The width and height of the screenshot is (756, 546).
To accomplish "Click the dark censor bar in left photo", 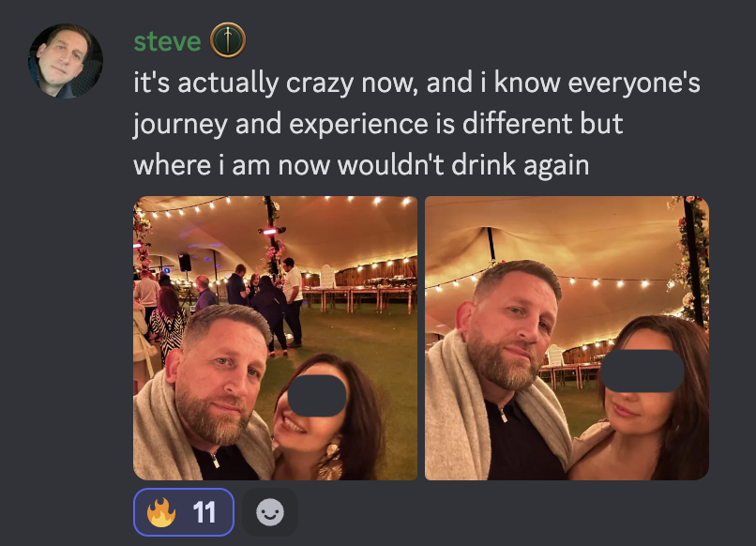I will (x=317, y=396).
